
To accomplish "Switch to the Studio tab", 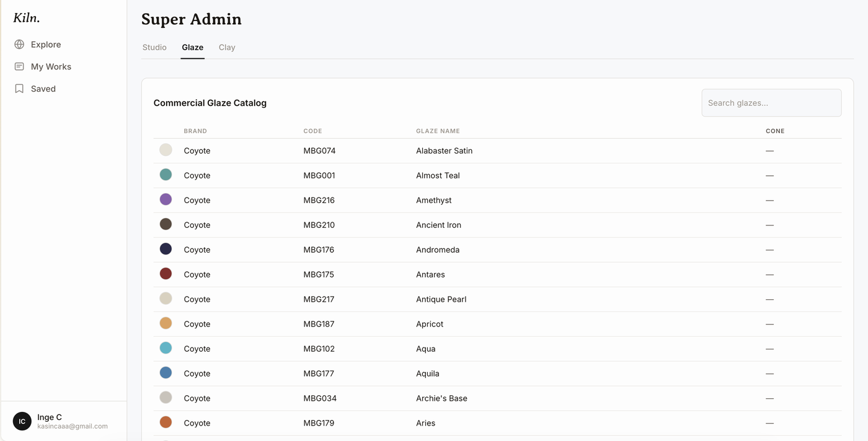I will pos(154,47).
